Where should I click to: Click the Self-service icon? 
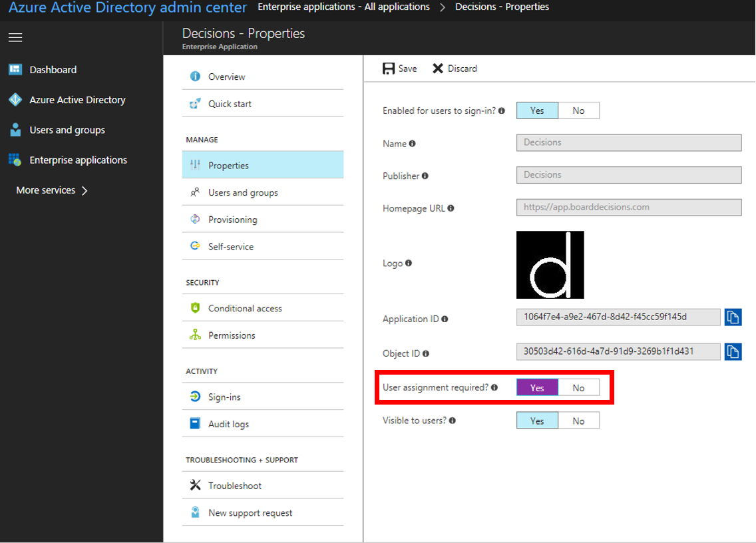(195, 246)
